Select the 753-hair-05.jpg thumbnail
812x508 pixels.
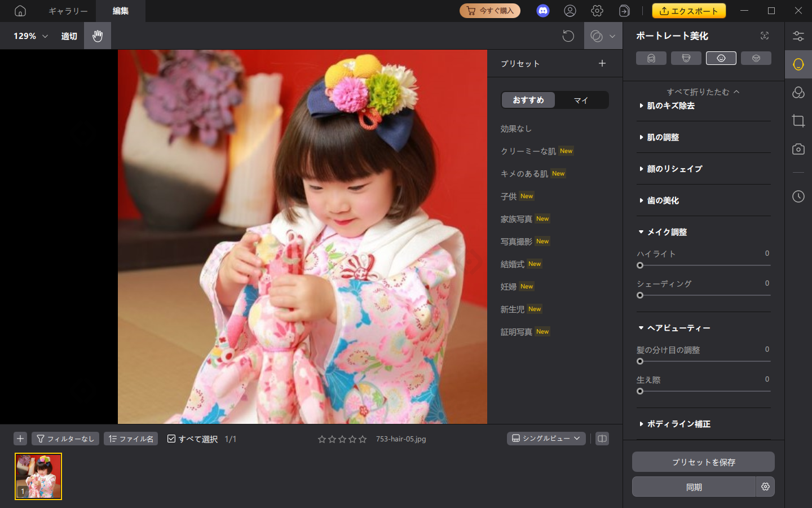click(x=37, y=476)
